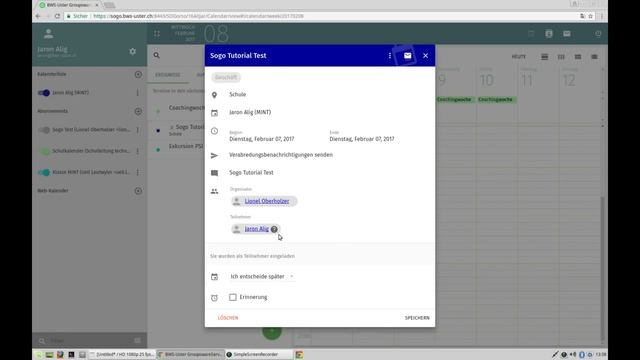This screenshot has width=640, height=360.
Task: Click the envelope icon in the event header
Action: coord(407,56)
